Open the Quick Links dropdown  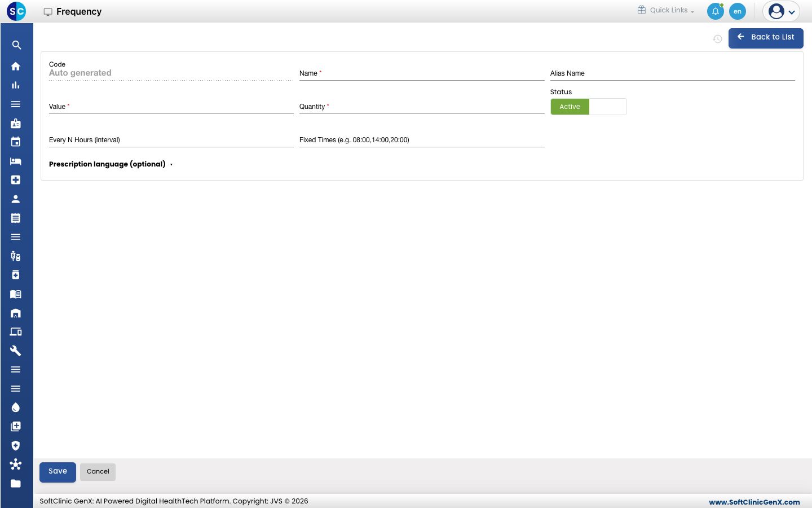point(666,10)
